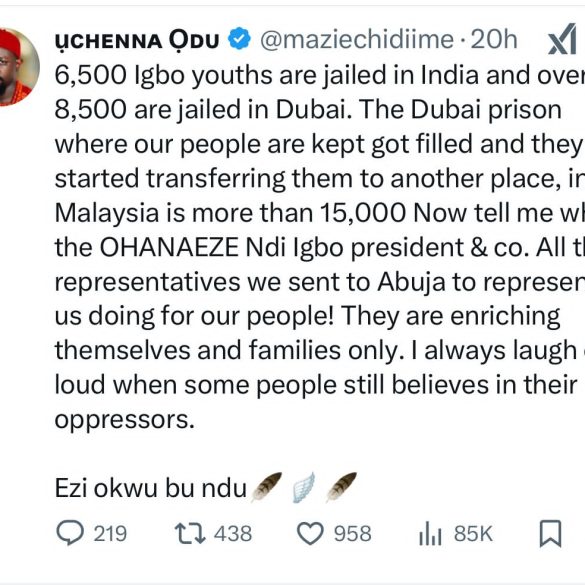Image resolution: width=585 pixels, height=585 pixels.
Task: Click the blue verified badge
Action: [x=239, y=39]
